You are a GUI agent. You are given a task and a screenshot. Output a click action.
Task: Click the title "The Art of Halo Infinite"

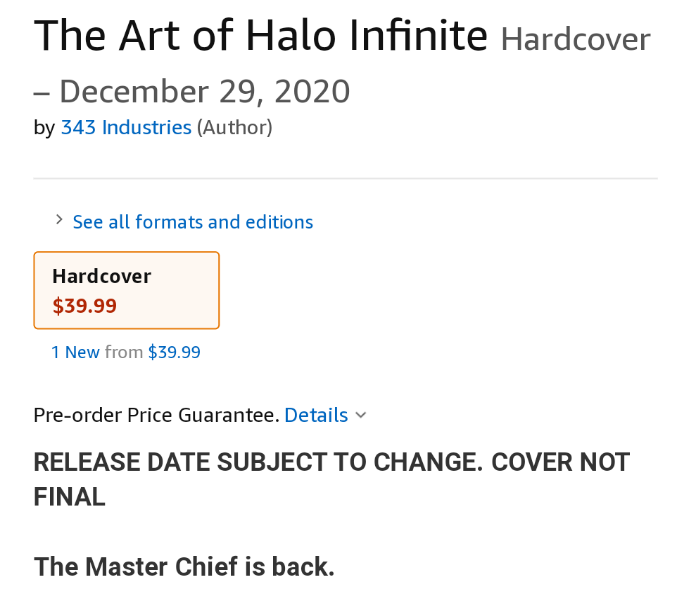coord(261,36)
